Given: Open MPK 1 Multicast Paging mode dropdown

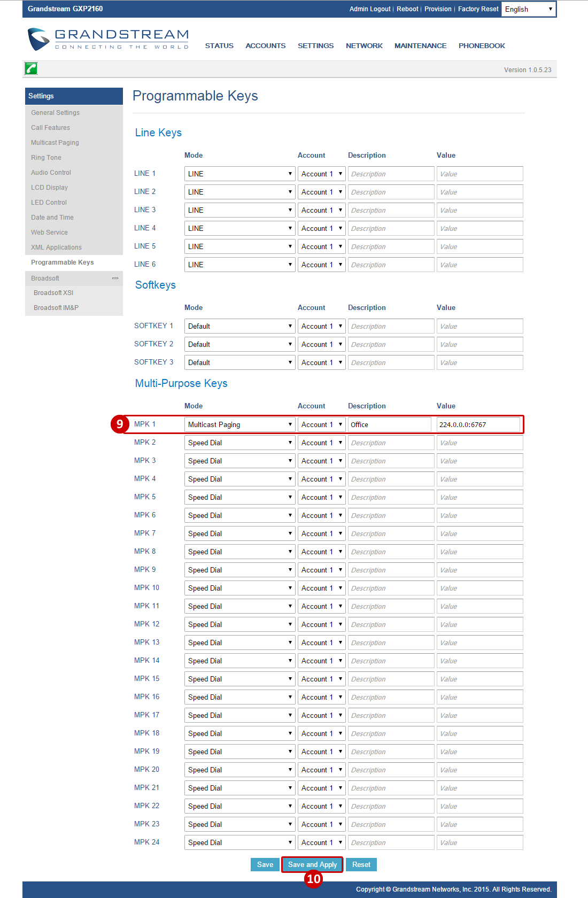Looking at the screenshot, I should (x=240, y=424).
